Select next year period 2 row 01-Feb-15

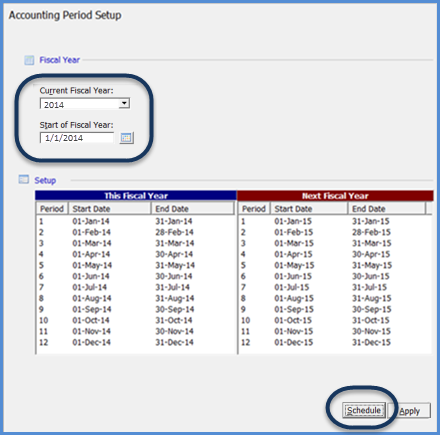point(335,232)
